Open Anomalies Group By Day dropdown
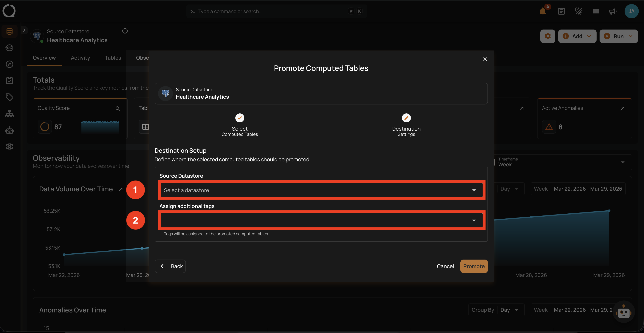 click(496, 310)
